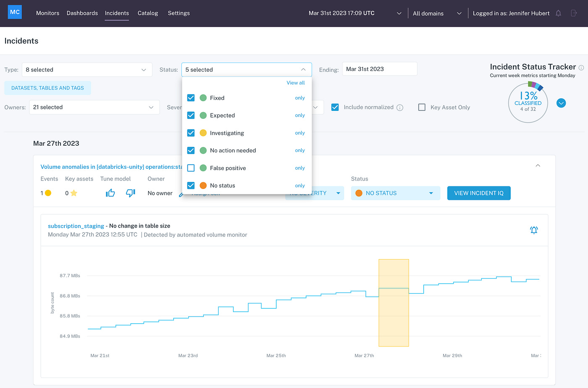The image size is (588, 388).
Task: Check the False positive checkbox
Action: click(191, 168)
